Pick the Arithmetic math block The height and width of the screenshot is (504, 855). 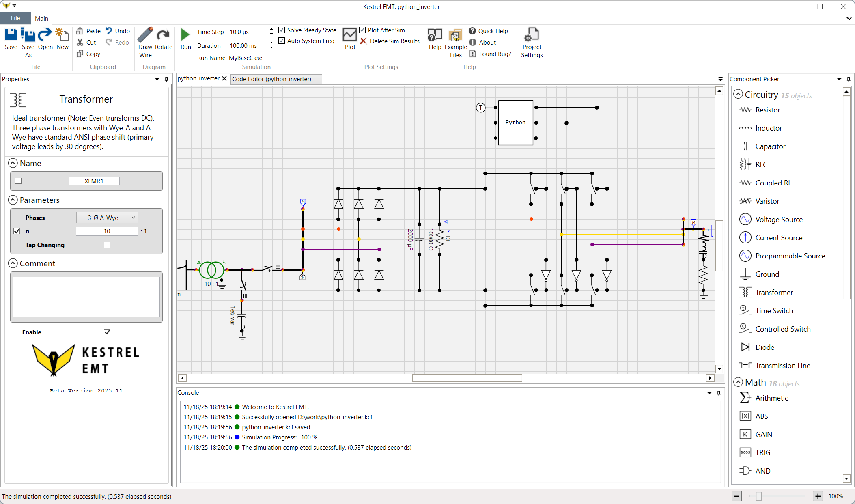(763, 398)
